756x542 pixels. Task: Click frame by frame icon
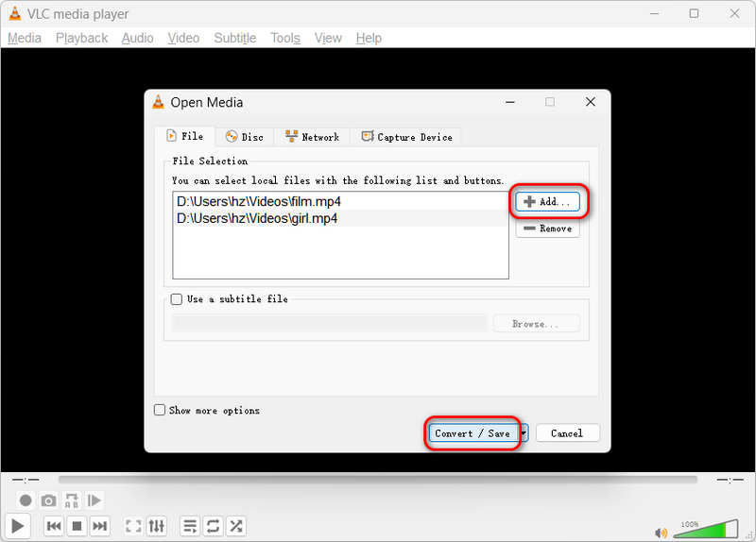click(x=94, y=500)
